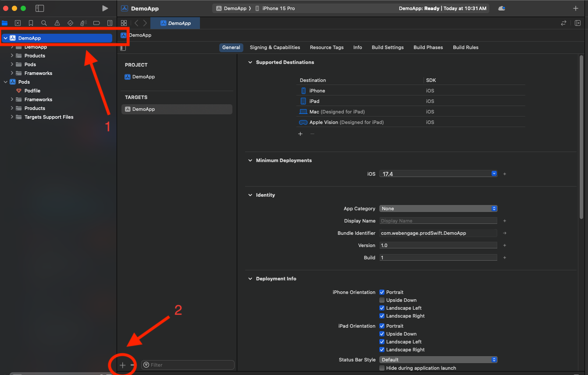
Task: Click the Run play button
Action: 105,8
